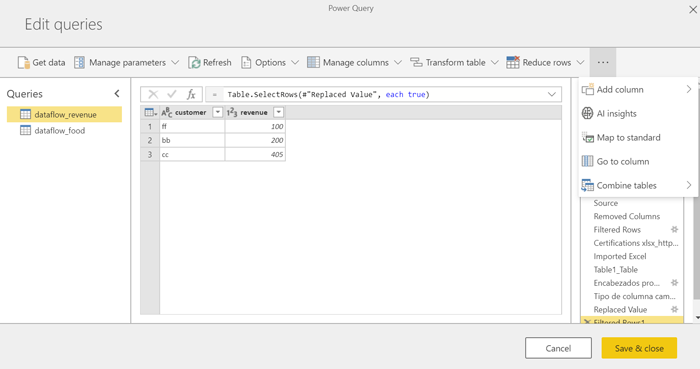
Task: Expand Manage parameters dropdown arrow
Action: pyautogui.click(x=175, y=62)
